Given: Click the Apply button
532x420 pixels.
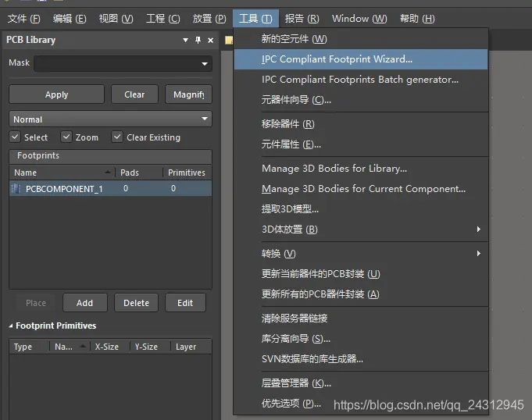Looking at the screenshot, I should 57,94.
